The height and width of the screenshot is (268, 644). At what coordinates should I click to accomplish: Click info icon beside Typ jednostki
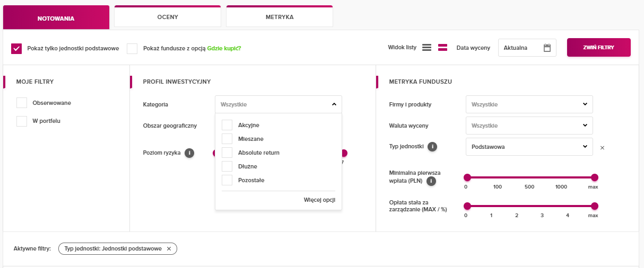coord(432,147)
